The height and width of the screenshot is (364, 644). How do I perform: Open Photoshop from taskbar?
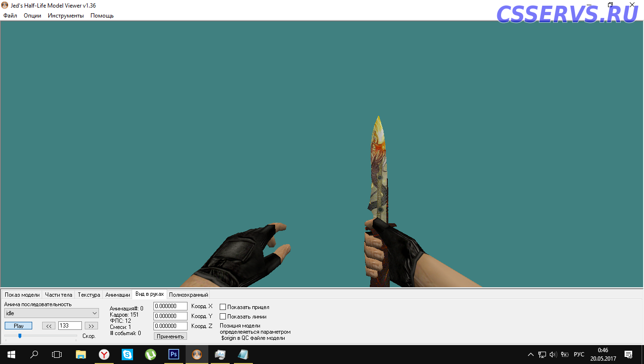click(174, 354)
